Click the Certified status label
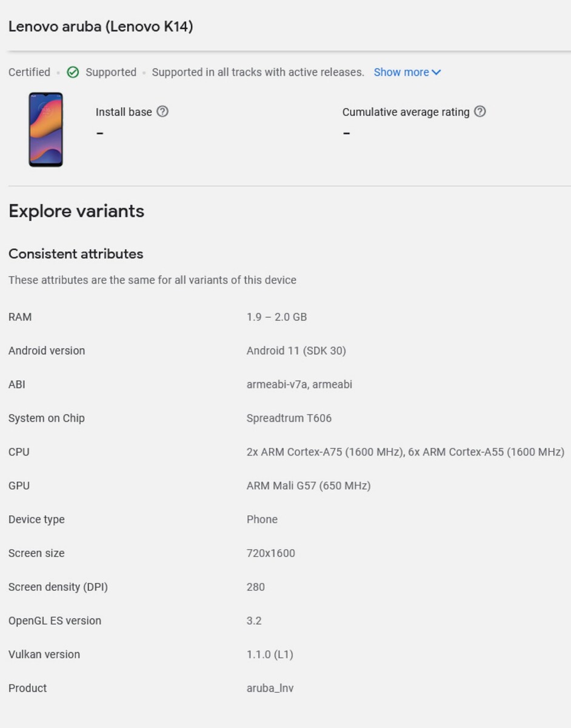 pos(29,72)
